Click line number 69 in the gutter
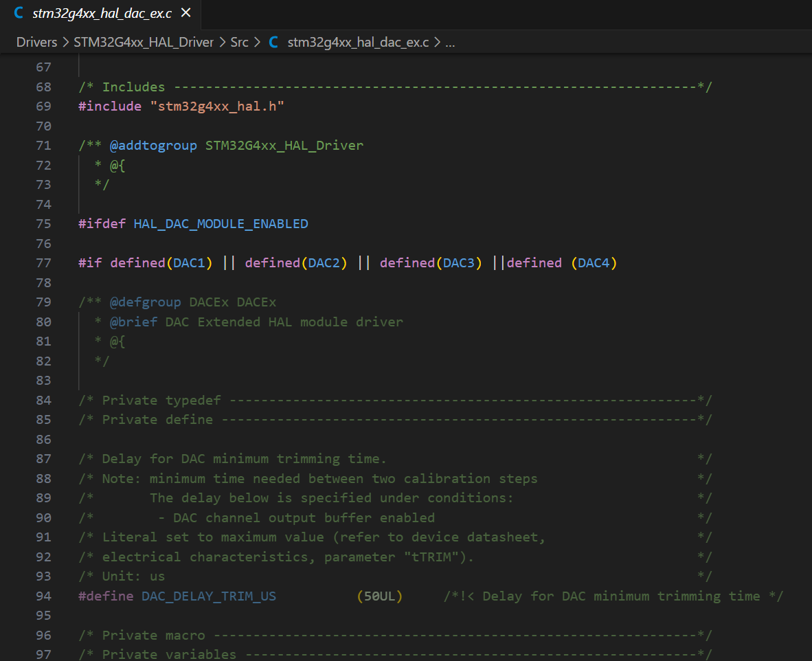Screen dimensions: 812x661 43,106
